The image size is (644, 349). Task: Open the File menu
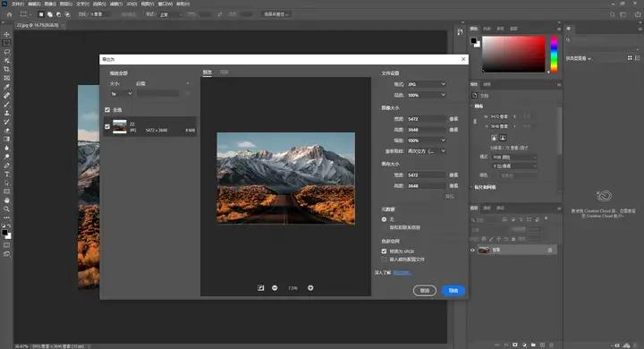[x=18, y=4]
